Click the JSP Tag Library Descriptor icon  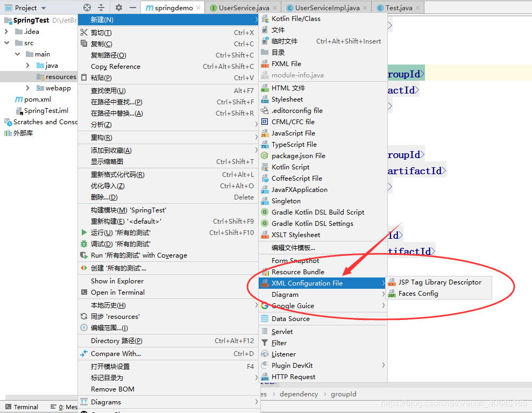tap(392, 282)
